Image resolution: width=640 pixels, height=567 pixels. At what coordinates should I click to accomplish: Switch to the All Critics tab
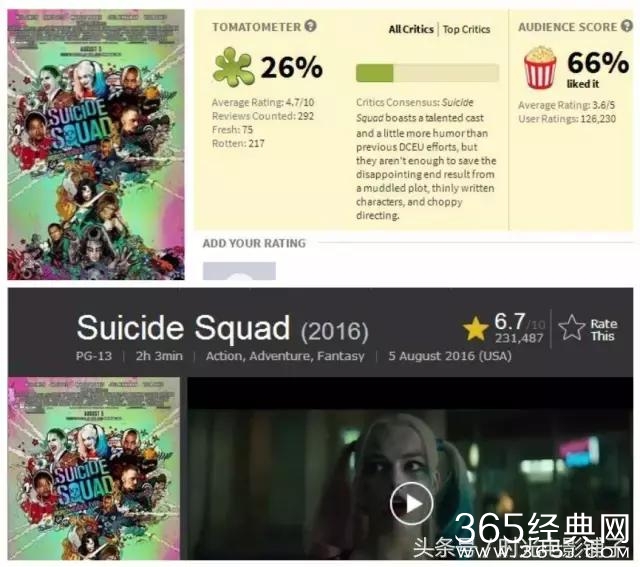pyautogui.click(x=411, y=29)
